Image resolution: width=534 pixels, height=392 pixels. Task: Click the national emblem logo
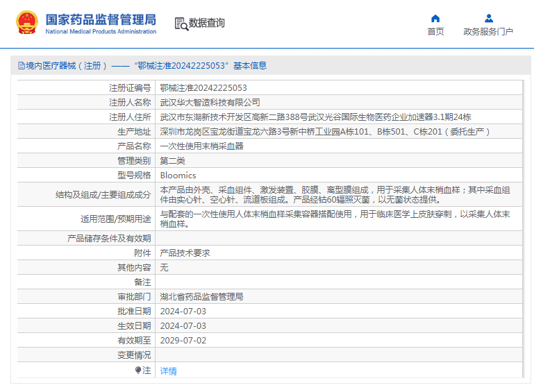click(27, 22)
